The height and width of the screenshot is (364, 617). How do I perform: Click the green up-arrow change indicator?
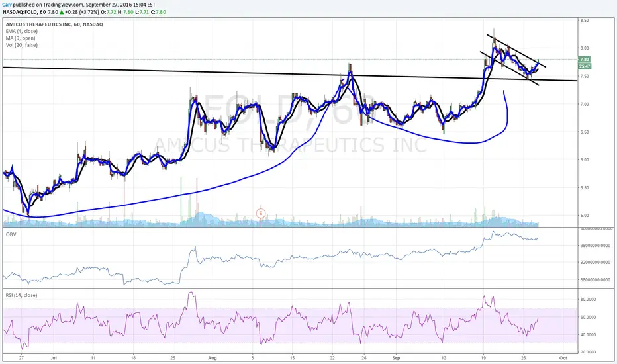[x=62, y=12]
